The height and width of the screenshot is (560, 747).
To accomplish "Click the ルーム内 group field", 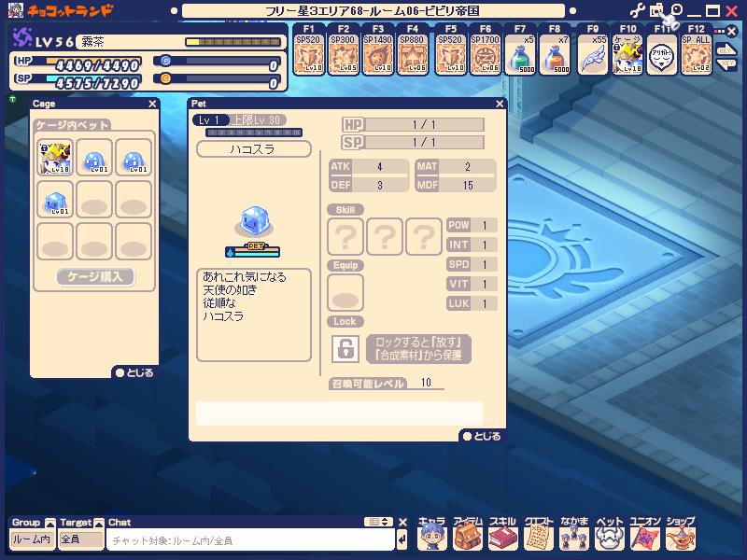I will coord(32,539).
